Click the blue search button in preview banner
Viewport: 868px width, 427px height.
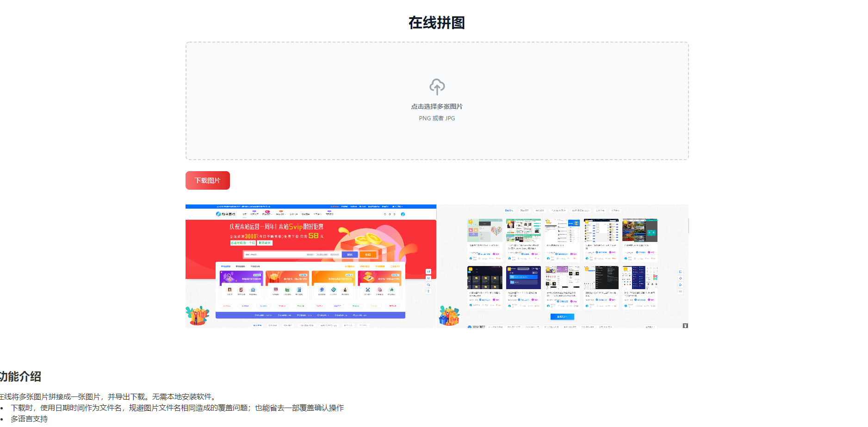point(350,254)
